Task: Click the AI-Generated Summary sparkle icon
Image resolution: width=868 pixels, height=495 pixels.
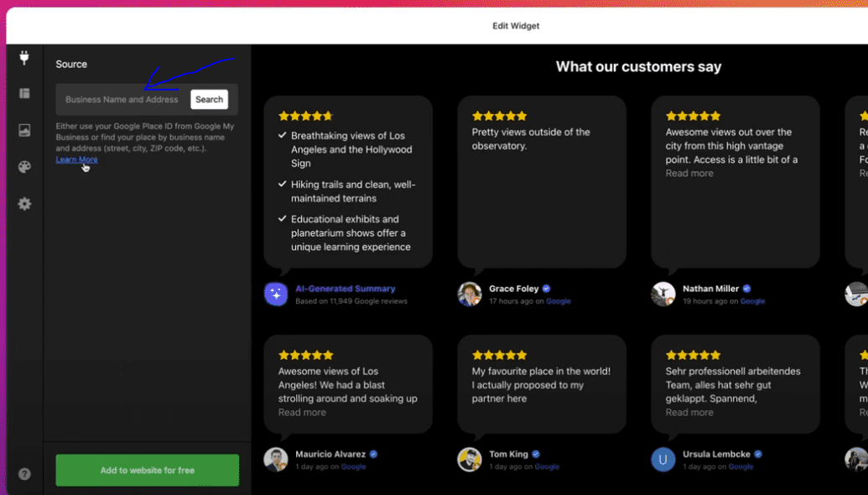Action: coord(277,293)
